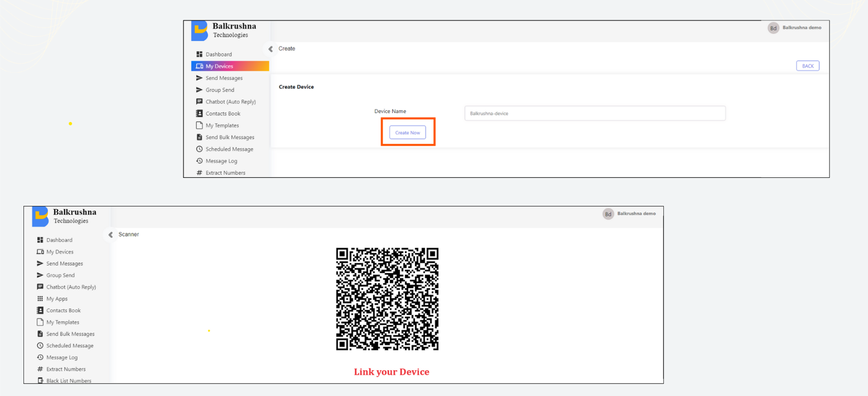The image size is (868, 396).
Task: Click the Create Device heading text
Action: pyautogui.click(x=296, y=87)
